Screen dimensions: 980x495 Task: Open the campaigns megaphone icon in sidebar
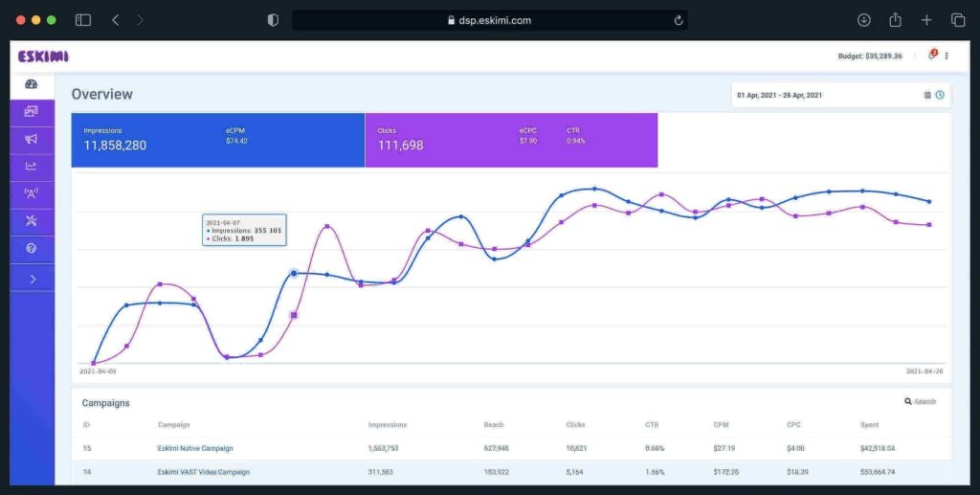click(x=31, y=139)
